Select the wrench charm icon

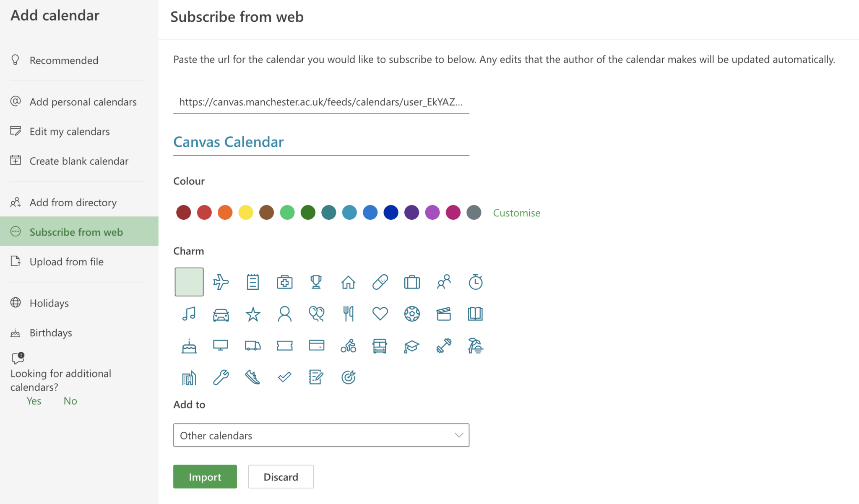pyautogui.click(x=221, y=377)
